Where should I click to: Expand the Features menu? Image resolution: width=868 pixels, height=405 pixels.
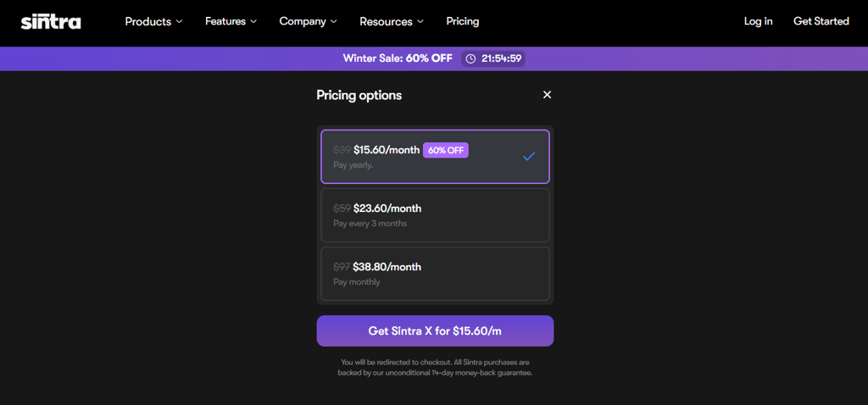(x=231, y=21)
